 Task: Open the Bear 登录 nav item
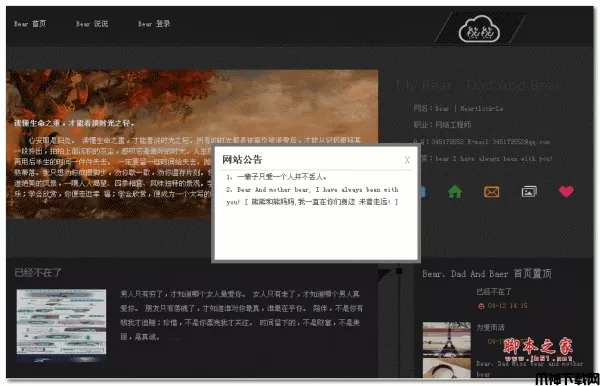tap(154, 24)
